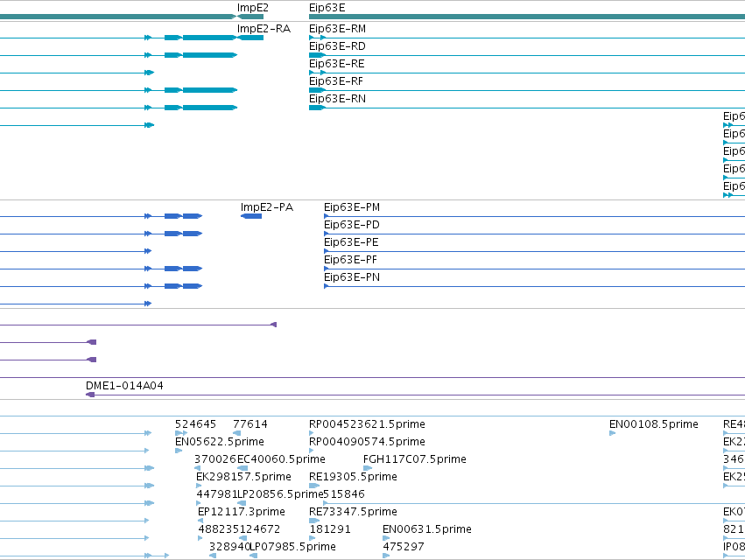Select the FGH117C07.5prime EST label
745x560 pixels.
415,459
